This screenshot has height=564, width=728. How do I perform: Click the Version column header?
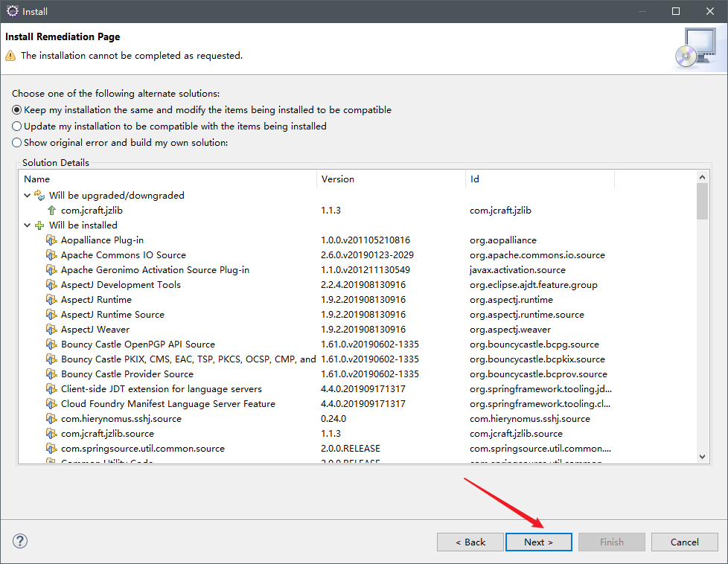[x=391, y=179]
